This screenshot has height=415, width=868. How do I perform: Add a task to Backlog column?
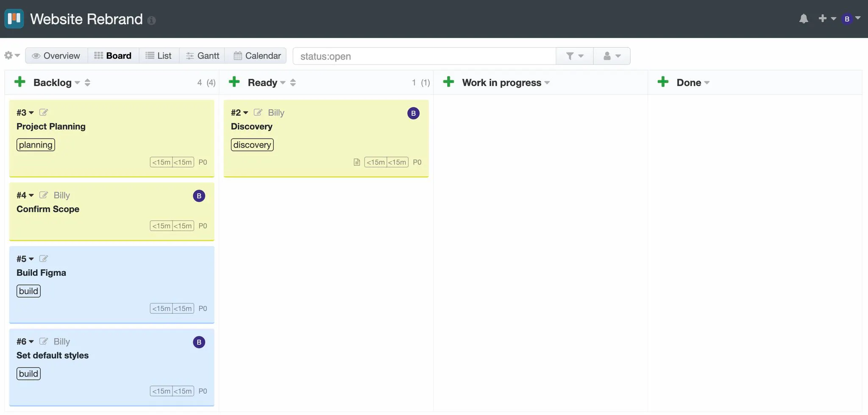point(20,82)
